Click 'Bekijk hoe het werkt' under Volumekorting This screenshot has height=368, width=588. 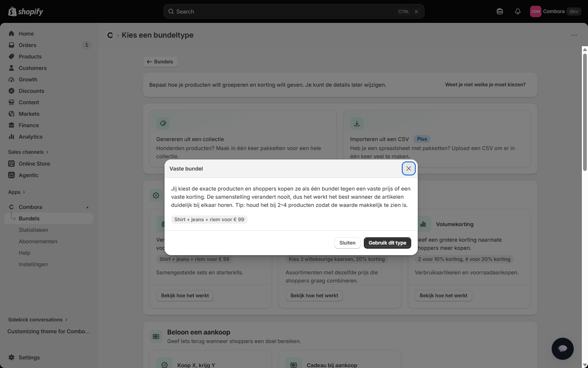point(443,296)
